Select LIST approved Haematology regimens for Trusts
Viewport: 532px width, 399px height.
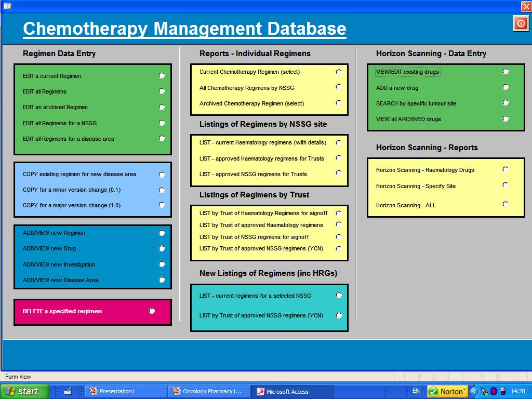[339, 158]
